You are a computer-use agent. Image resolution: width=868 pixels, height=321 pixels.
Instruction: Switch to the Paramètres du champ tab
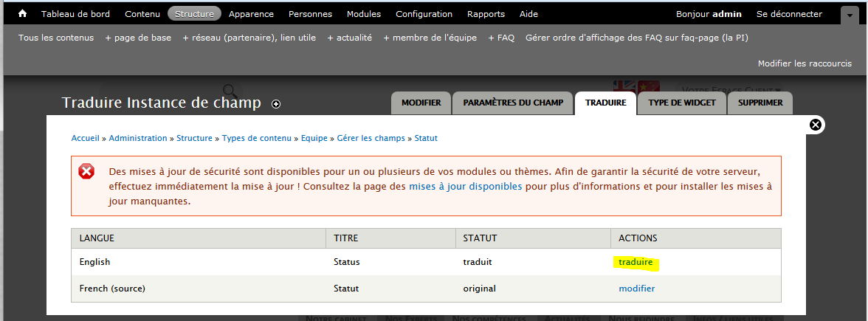pyautogui.click(x=513, y=103)
